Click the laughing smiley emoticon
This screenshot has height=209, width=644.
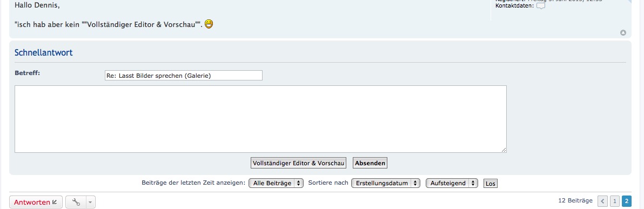click(x=209, y=25)
